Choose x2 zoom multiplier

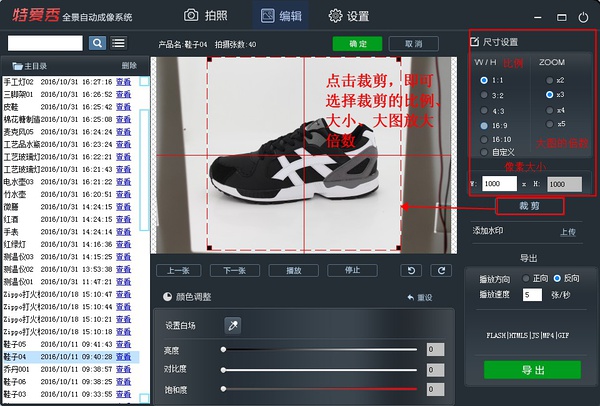pos(549,80)
